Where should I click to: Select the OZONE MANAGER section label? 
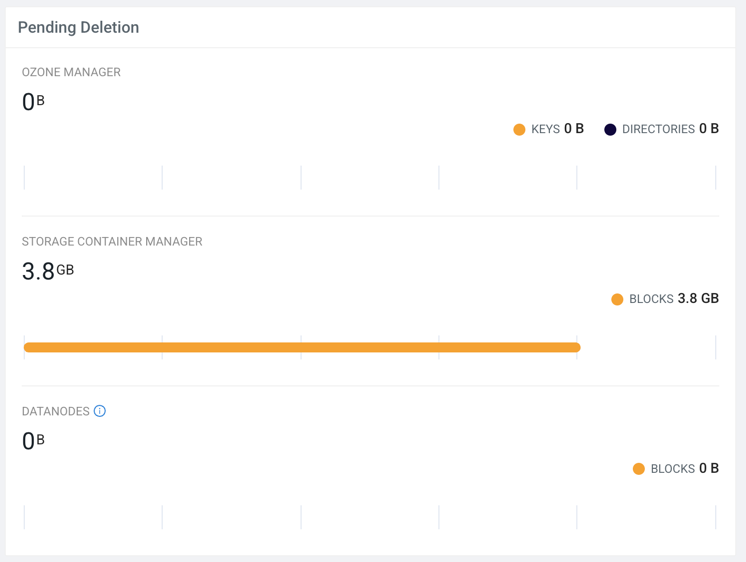pyautogui.click(x=71, y=72)
